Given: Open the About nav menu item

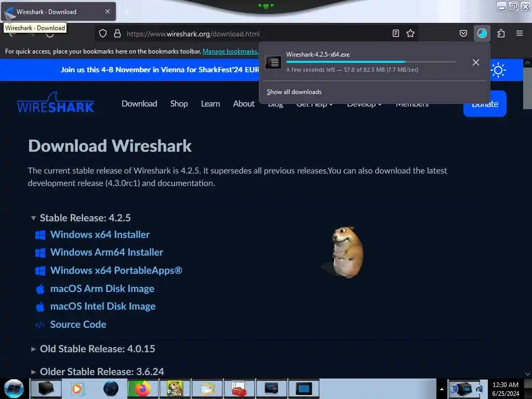Looking at the screenshot, I should coord(244,104).
